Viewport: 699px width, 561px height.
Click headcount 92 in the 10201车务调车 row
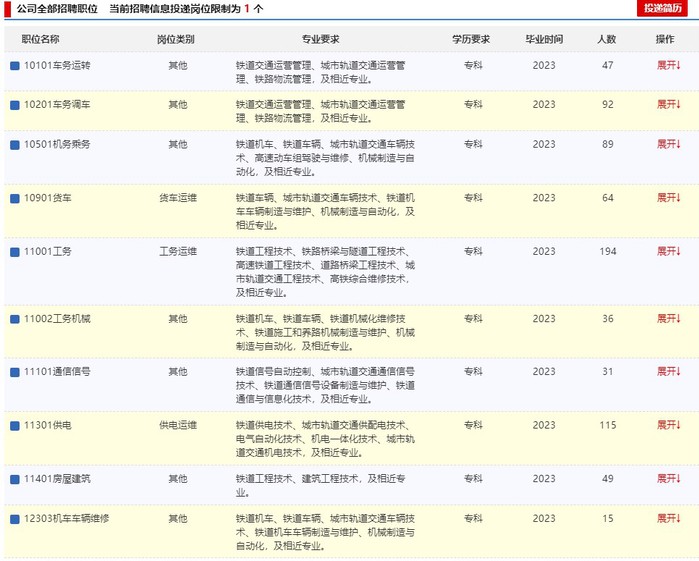(608, 105)
